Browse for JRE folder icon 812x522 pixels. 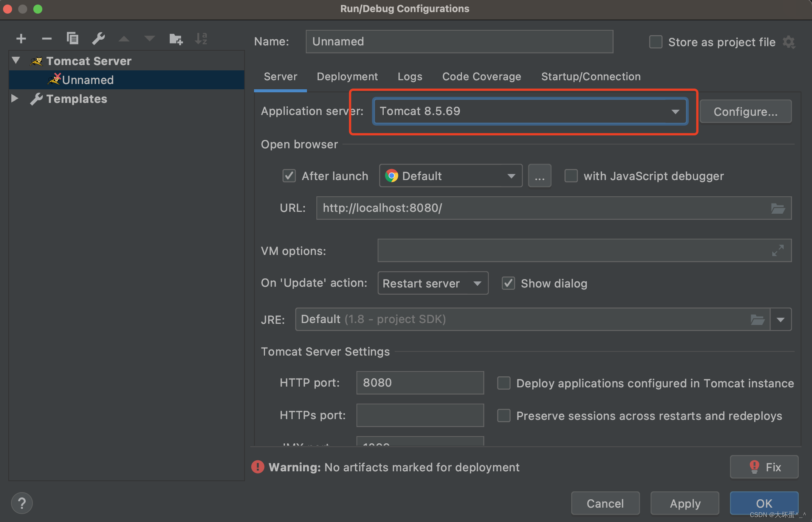758,320
